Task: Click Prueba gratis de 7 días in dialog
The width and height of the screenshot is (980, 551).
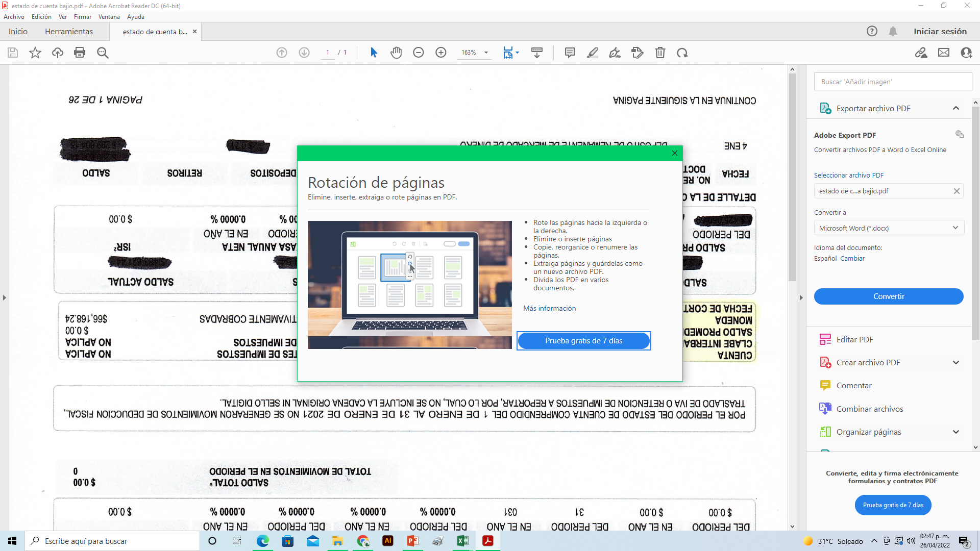Action: (584, 341)
